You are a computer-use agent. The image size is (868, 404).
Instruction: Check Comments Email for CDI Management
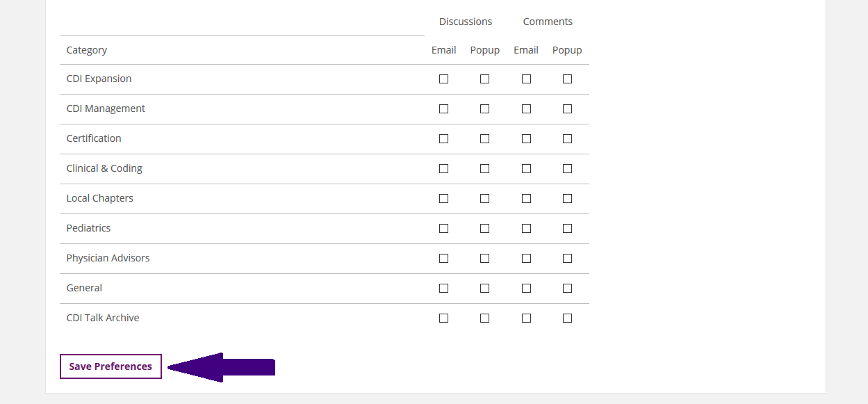point(526,109)
